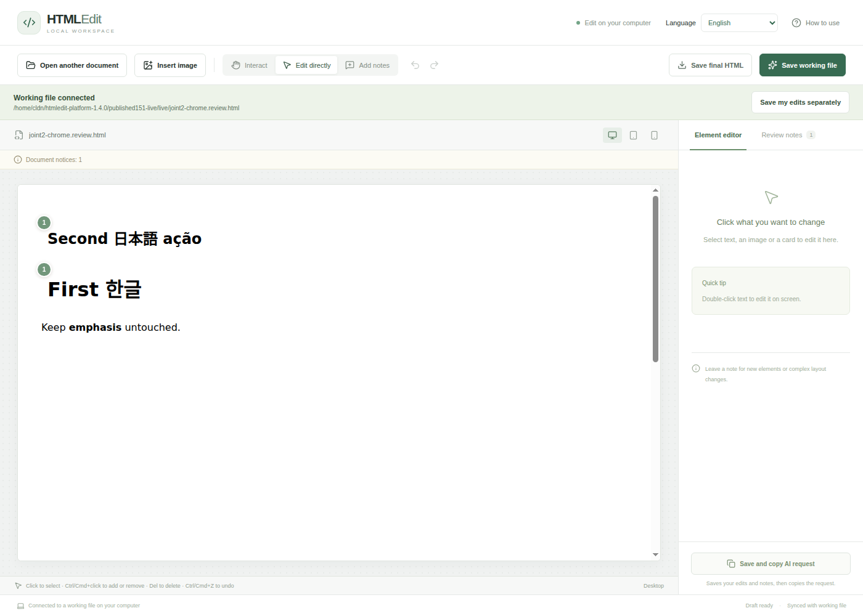This screenshot has height=616, width=863.
Task: Click scroll down arrow in document preview
Action: [655, 554]
